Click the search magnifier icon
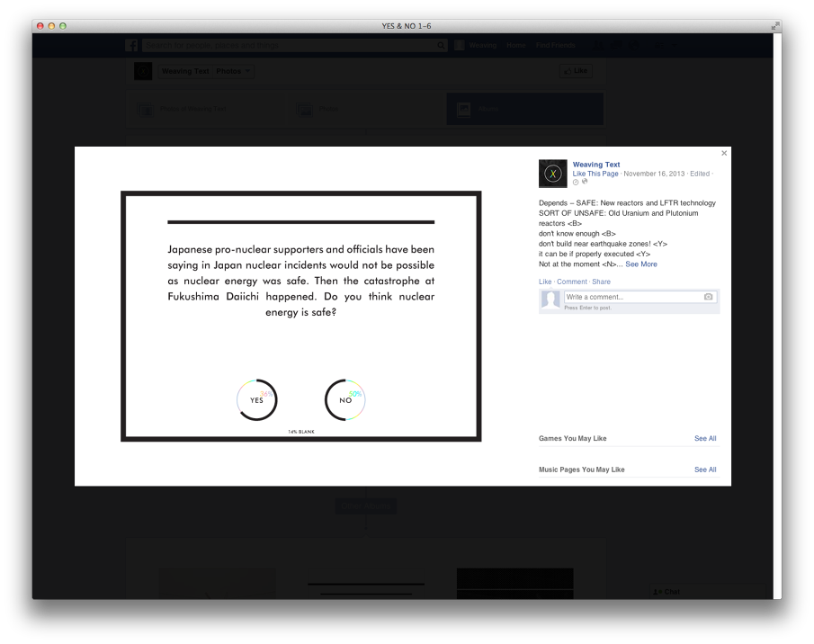814x644 pixels. pyautogui.click(x=441, y=45)
